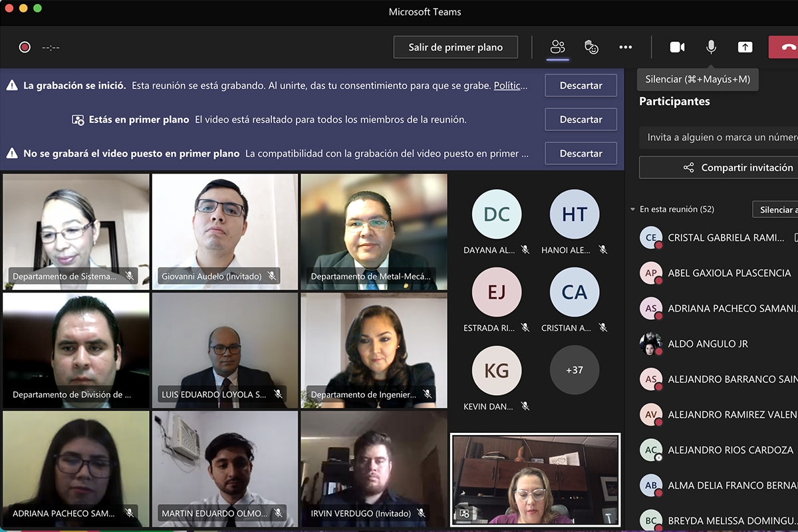Open more actions ellipsis menu
This screenshot has height=532, width=798.
(625, 47)
